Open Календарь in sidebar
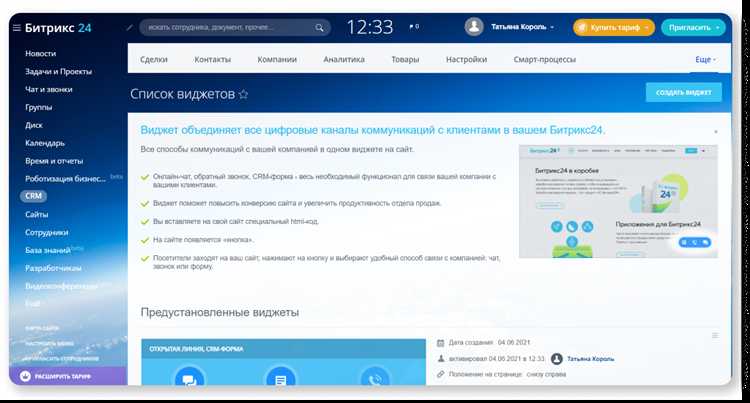Viewport: 750px width, 403px height. tap(45, 143)
